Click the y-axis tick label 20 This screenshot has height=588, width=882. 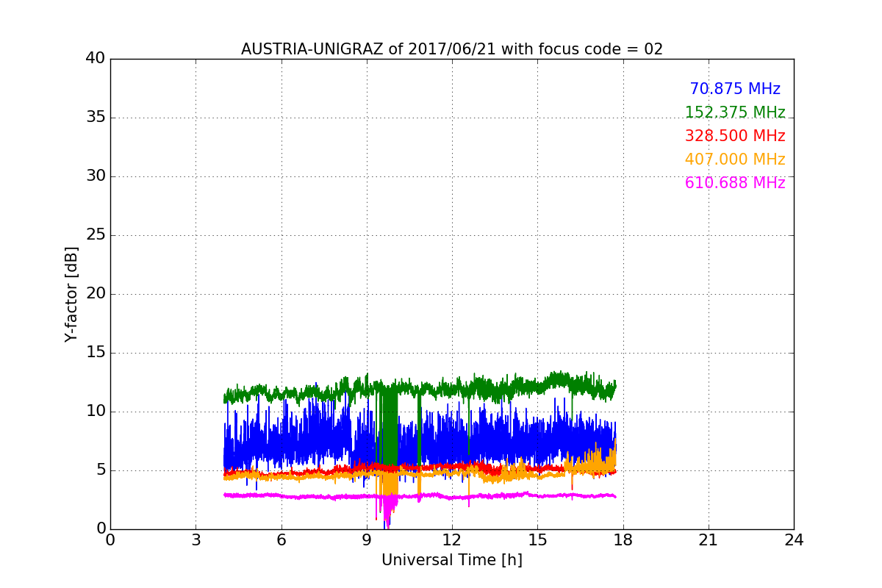[96, 293]
